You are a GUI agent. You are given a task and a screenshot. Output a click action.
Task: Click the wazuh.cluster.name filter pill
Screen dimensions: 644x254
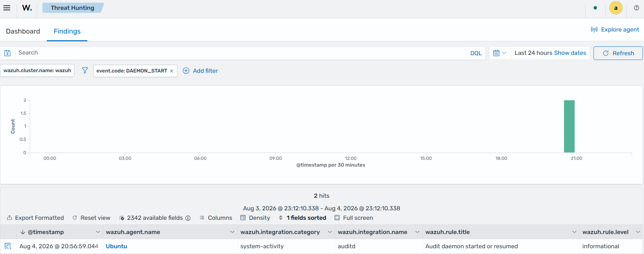[37, 70]
